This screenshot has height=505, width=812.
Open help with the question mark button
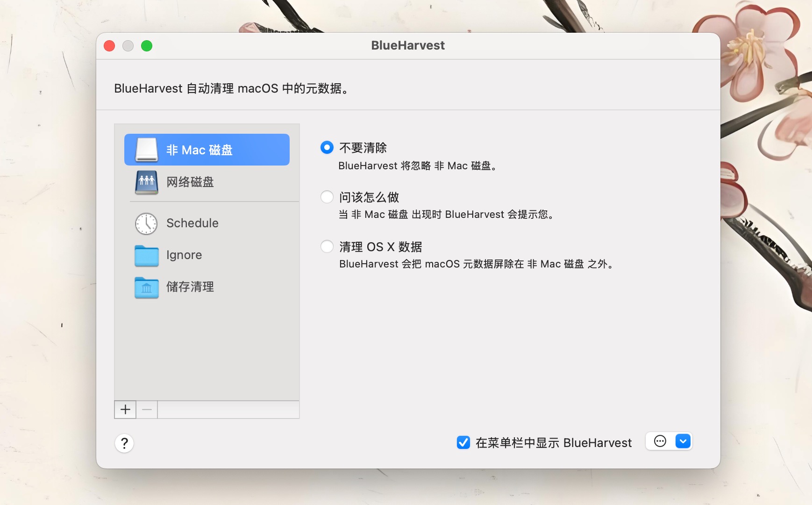[x=124, y=443]
